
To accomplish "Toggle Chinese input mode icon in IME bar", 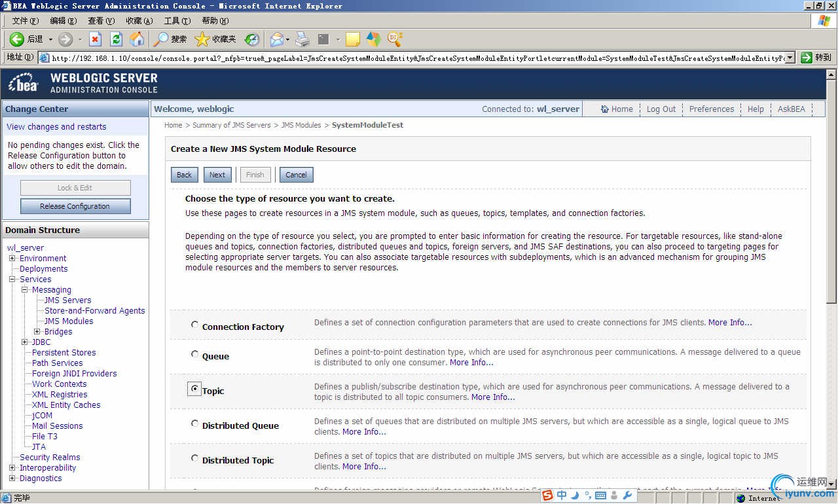I will 562,495.
